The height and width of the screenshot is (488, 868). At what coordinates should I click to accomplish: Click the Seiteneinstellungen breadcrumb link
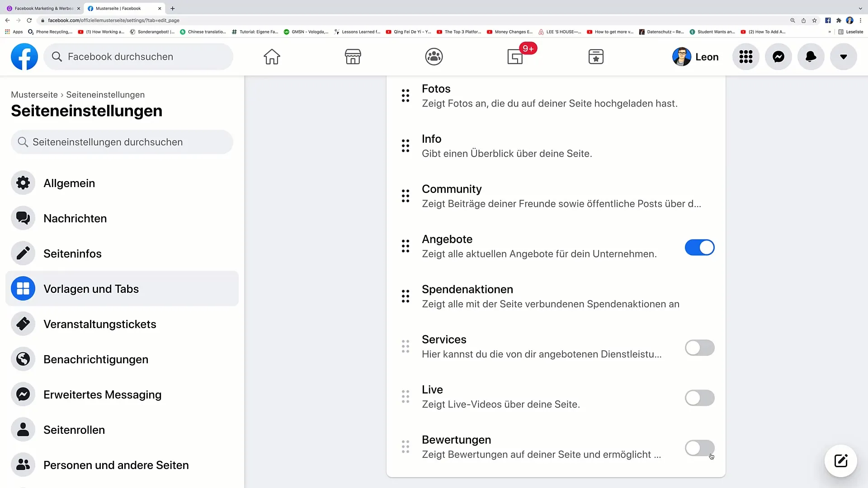pos(105,94)
